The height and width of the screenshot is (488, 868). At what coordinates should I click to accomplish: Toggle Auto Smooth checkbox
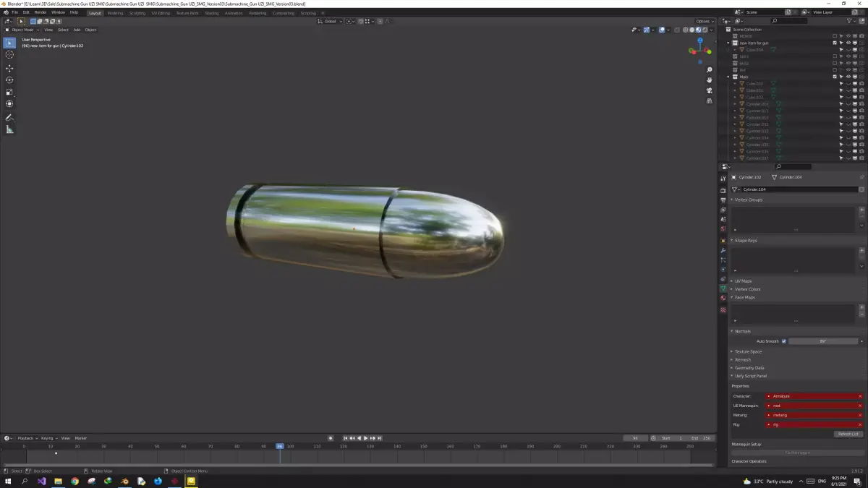pyautogui.click(x=783, y=341)
